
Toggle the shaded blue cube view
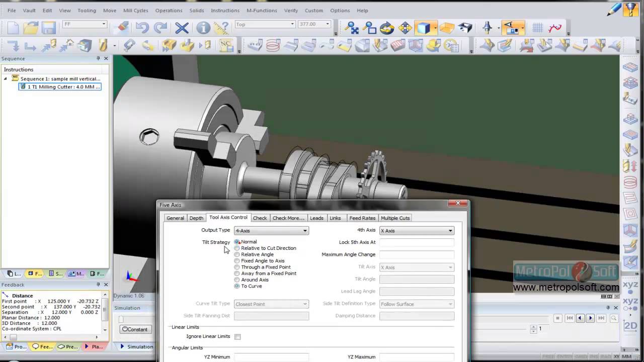tap(424, 28)
